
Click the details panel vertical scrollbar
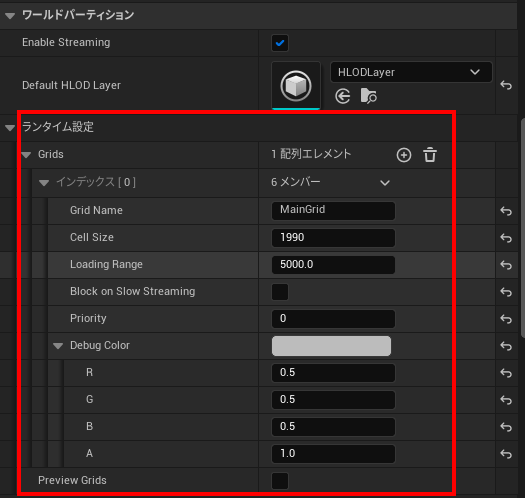point(523,228)
